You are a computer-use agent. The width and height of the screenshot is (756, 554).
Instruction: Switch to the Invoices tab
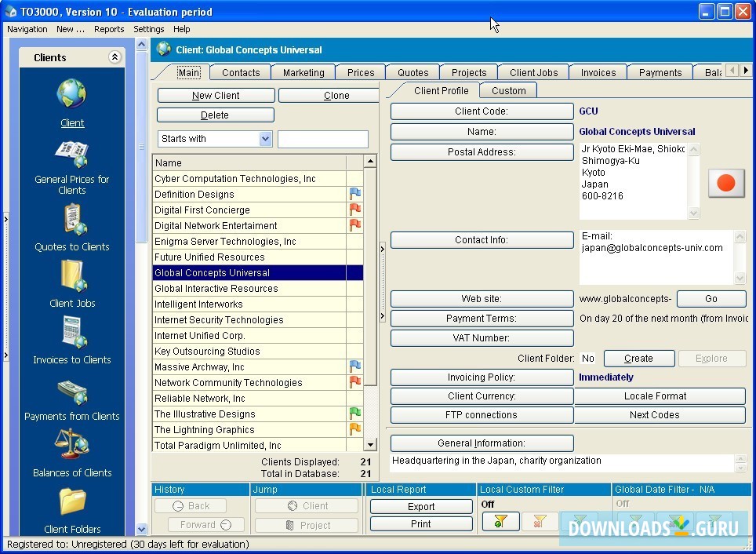click(x=598, y=72)
